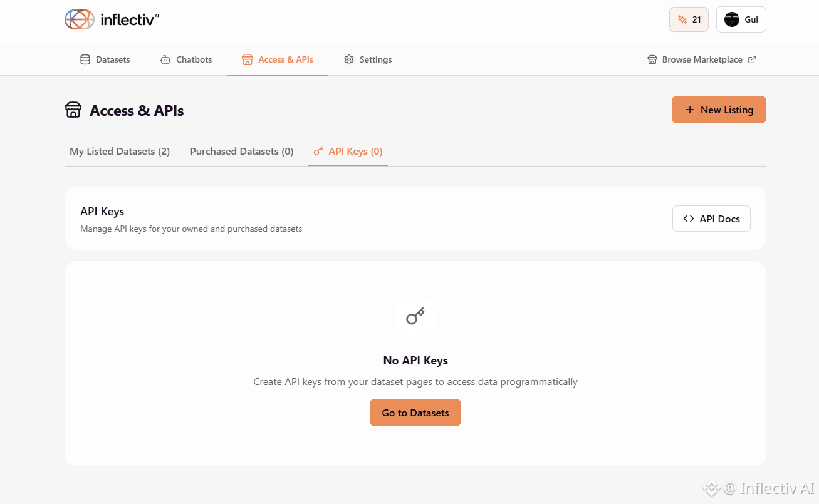
Task: Click the Datasets database icon
Action: (85, 60)
